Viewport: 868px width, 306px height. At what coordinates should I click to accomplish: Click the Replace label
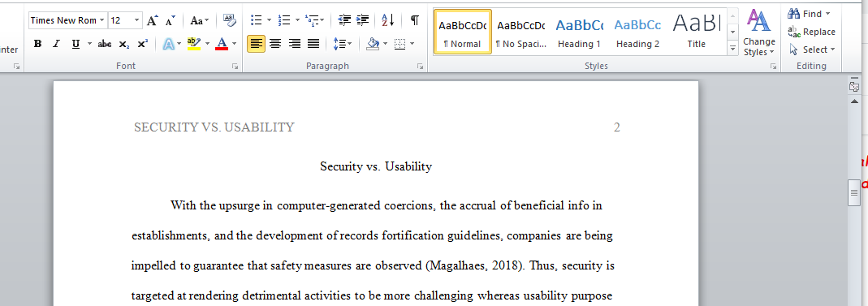[818, 32]
